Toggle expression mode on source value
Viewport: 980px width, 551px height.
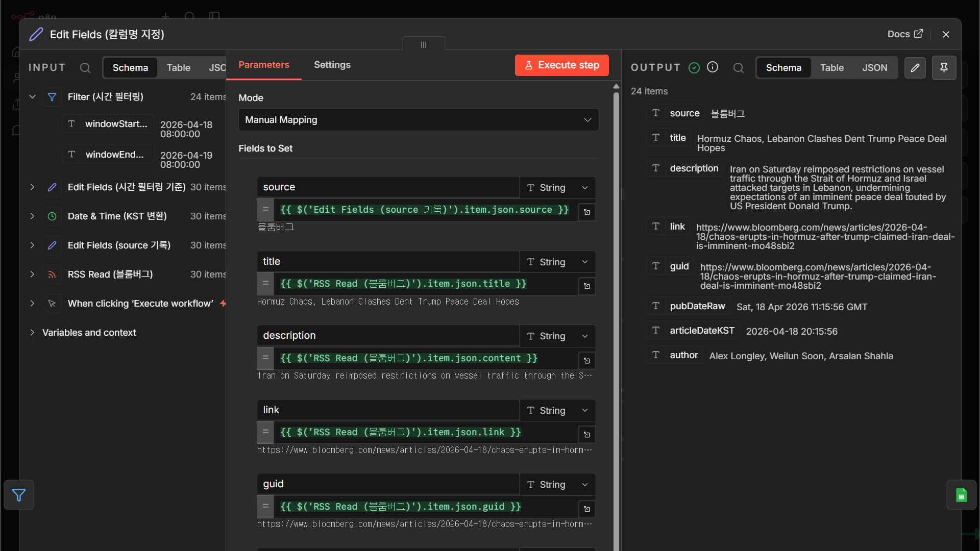265,210
